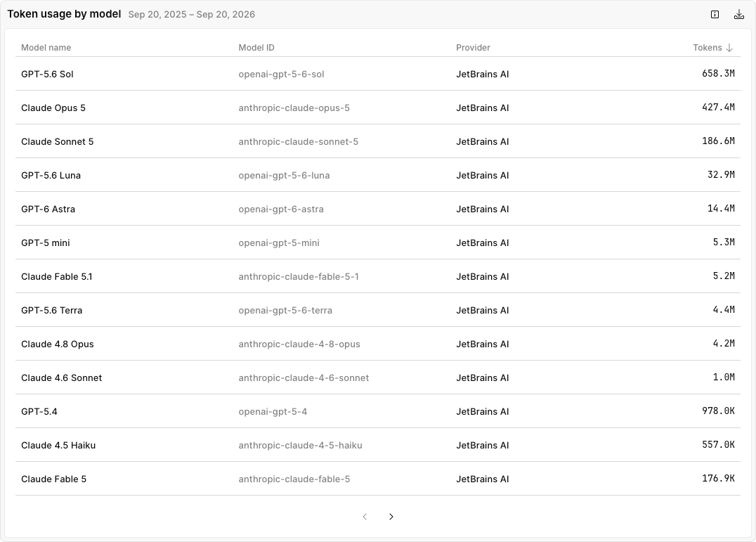Click the 557.0K tokens value
The width and height of the screenshot is (756, 542).
(x=718, y=445)
